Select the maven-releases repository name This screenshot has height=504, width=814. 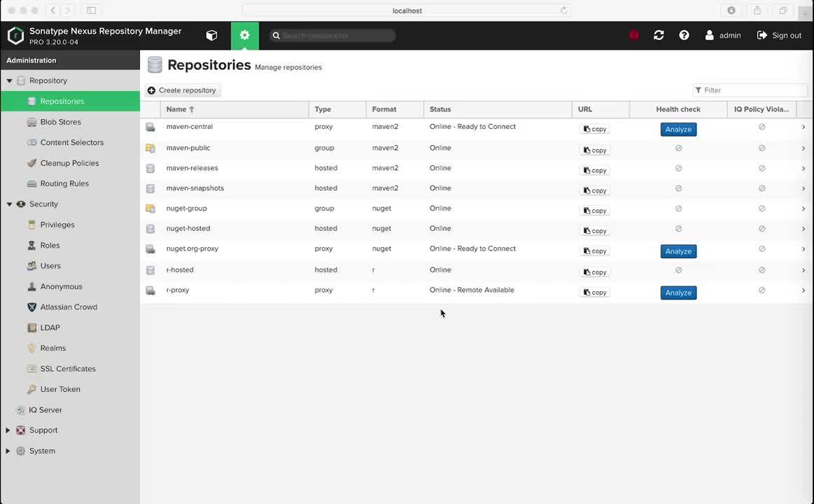tap(192, 168)
